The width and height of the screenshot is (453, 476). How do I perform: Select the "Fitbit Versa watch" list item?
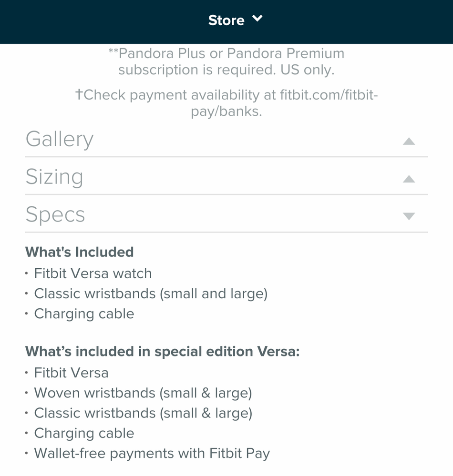point(93,273)
